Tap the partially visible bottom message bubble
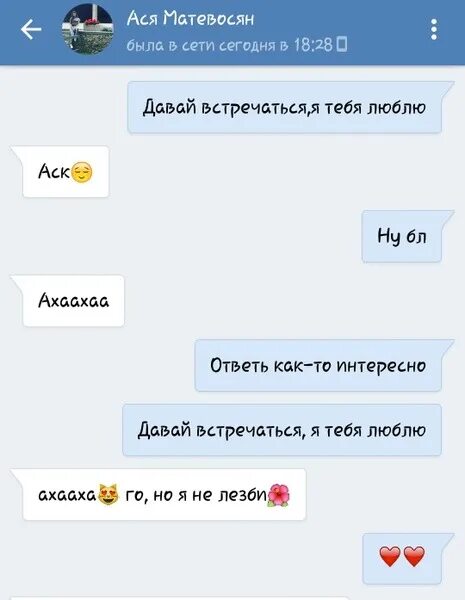Image resolution: width=465 pixels, height=600 pixels. click(180, 598)
